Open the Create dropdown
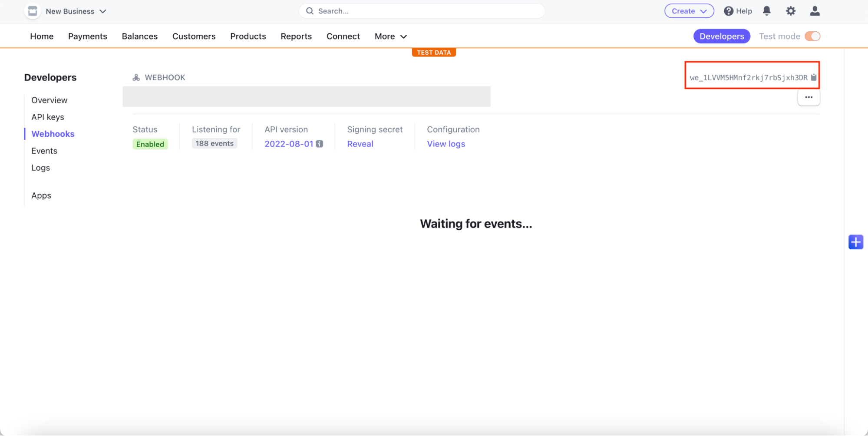Viewport: 868px width, 436px height. 689,11
